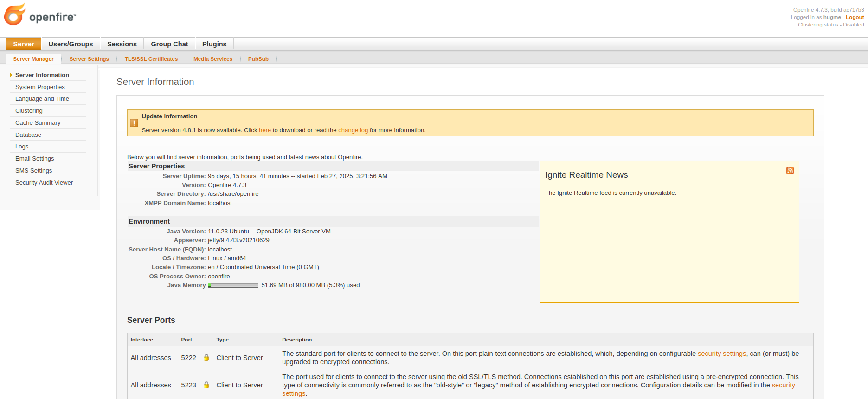Open the Group Chat tab
868x399 pixels.
coord(169,44)
